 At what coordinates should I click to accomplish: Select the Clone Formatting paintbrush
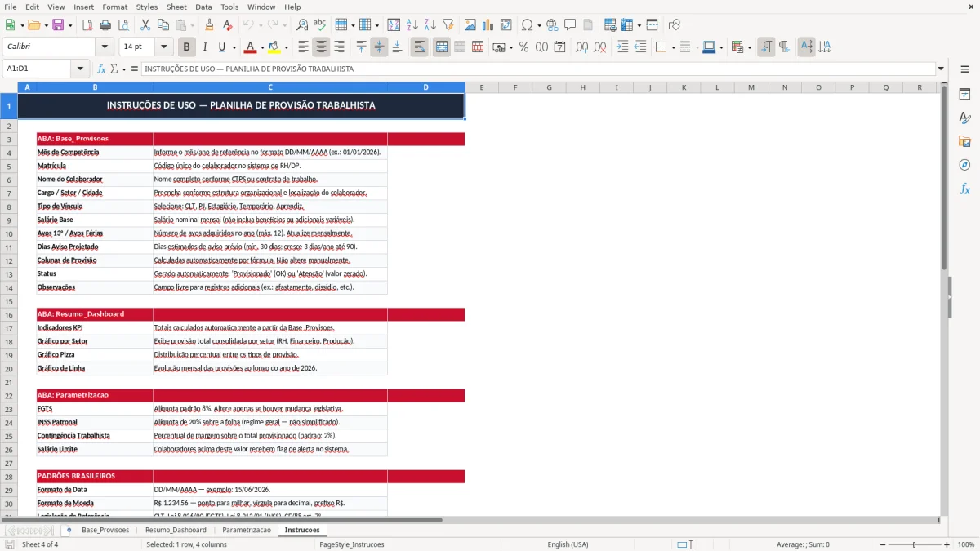click(210, 25)
